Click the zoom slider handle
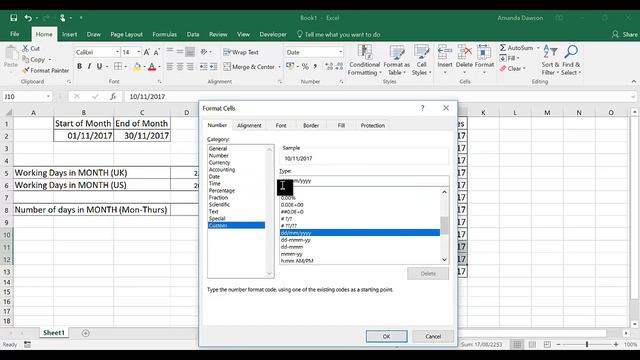Image resolution: width=640 pixels, height=360 pixels. pyautogui.click(x=587, y=344)
